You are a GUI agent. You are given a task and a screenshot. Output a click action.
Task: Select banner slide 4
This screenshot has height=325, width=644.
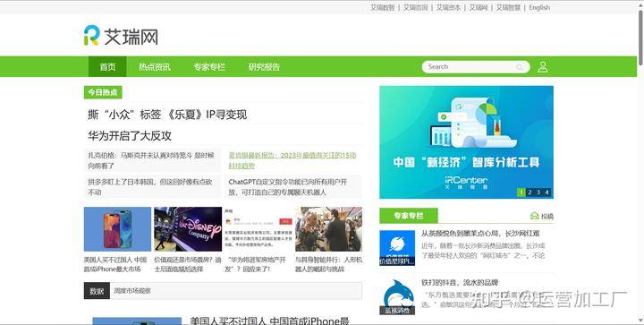[547, 192]
